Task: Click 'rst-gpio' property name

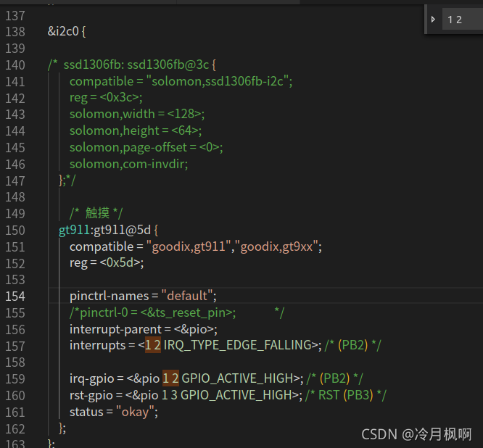Action: (x=91, y=395)
